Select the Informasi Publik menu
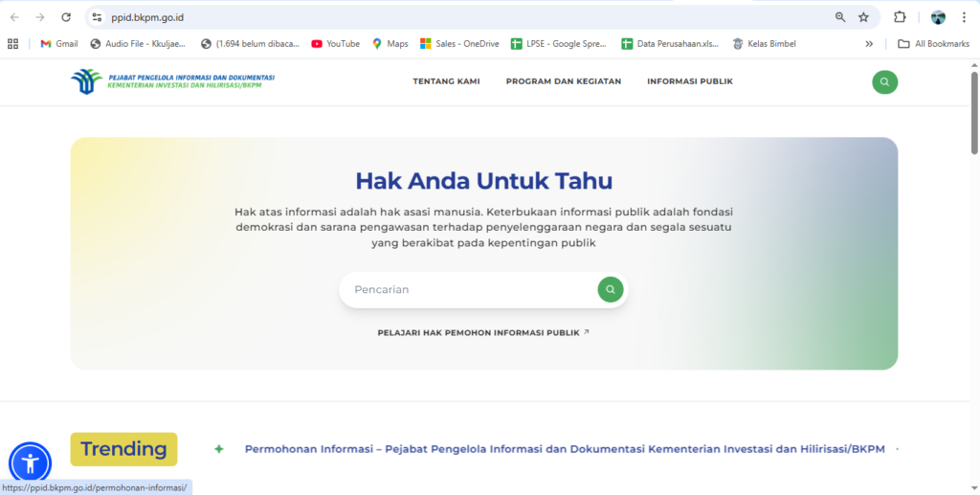 point(689,81)
